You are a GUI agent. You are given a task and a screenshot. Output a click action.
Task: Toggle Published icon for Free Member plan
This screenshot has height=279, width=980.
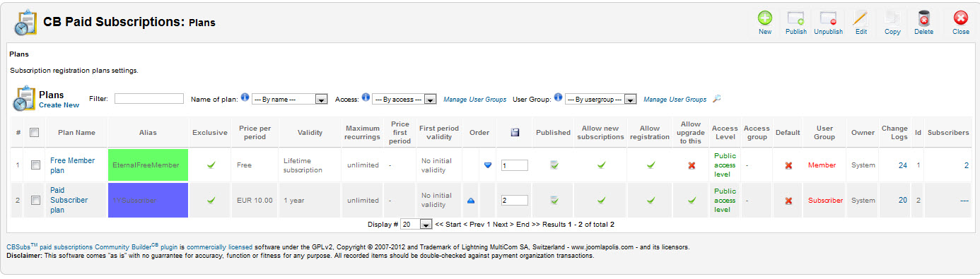(x=554, y=165)
